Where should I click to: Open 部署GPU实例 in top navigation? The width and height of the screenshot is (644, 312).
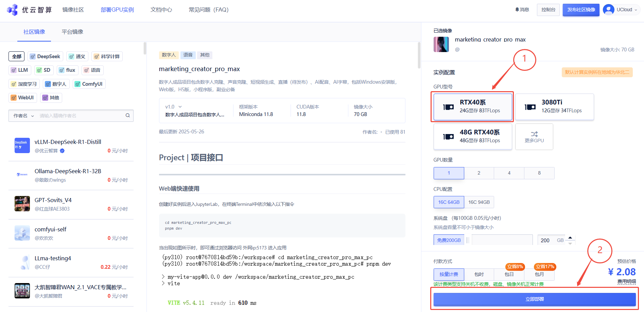tap(117, 10)
